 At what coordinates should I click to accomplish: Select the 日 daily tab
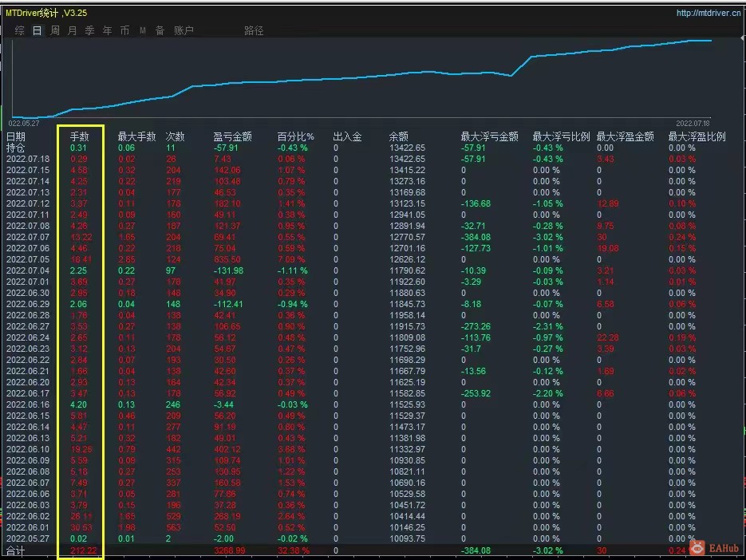[37, 30]
